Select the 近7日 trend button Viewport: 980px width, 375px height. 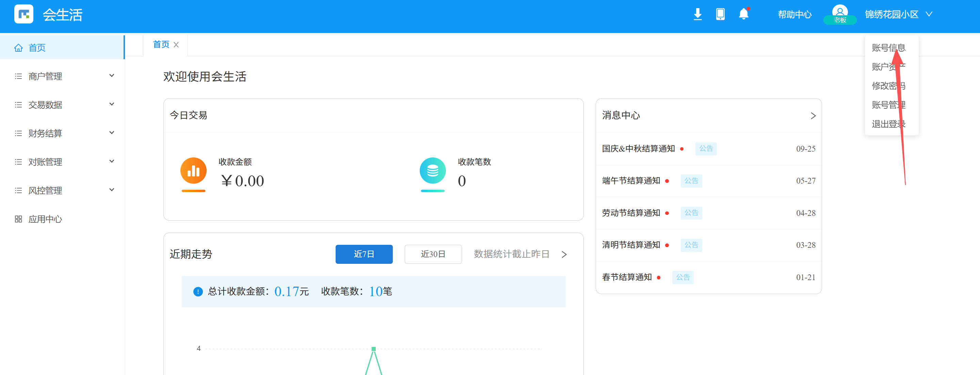click(364, 254)
